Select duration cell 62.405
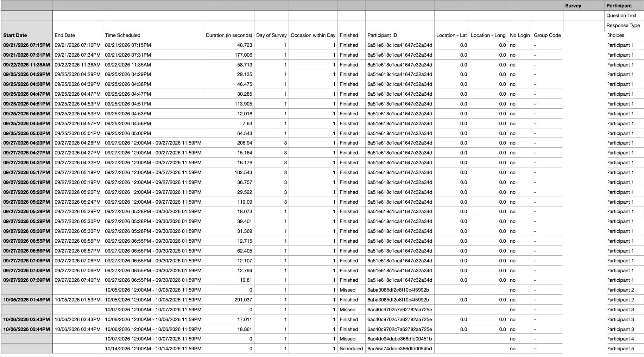 [x=229, y=251]
